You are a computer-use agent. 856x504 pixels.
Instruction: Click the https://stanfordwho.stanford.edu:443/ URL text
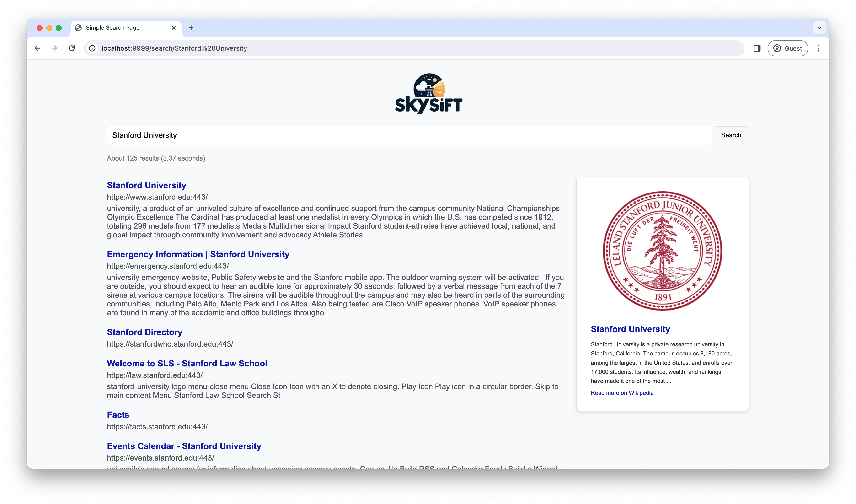click(170, 344)
